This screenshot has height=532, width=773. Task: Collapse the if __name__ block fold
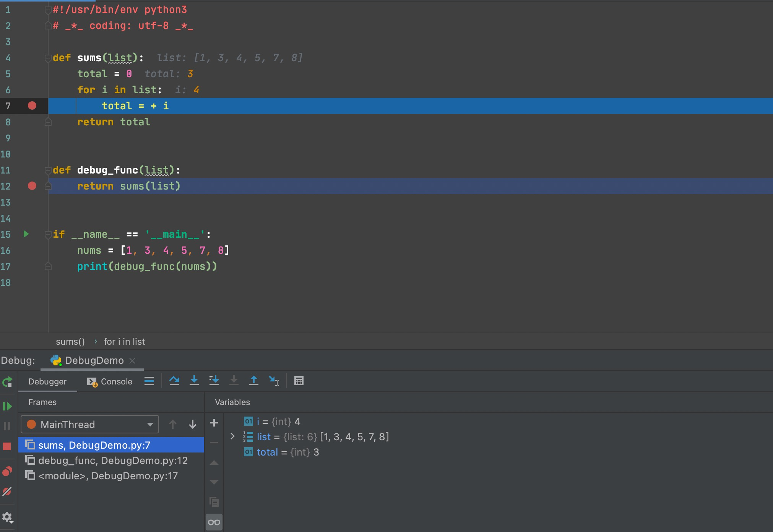48,235
